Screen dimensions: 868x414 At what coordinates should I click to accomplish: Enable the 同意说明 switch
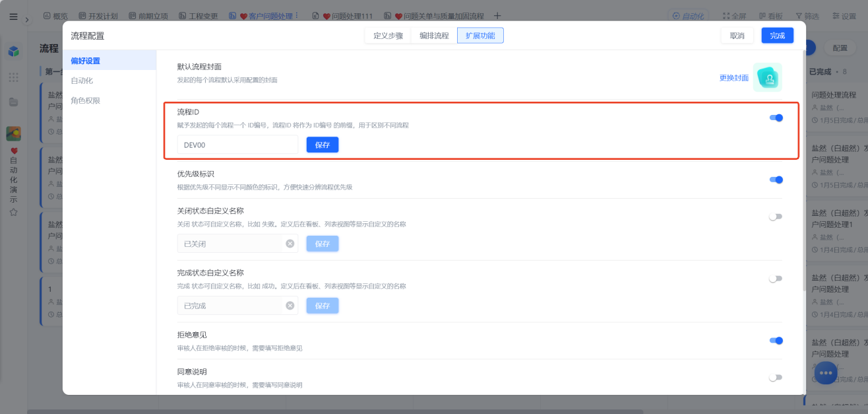(776, 378)
